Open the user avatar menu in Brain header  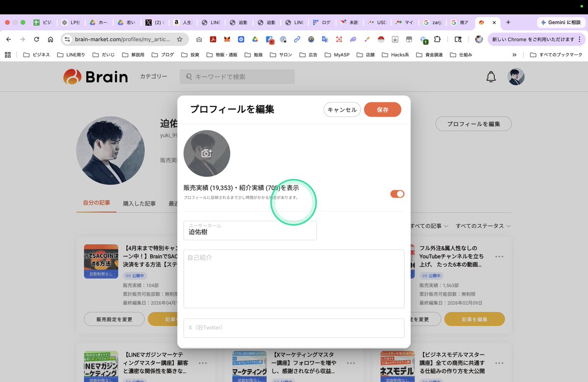coord(516,77)
